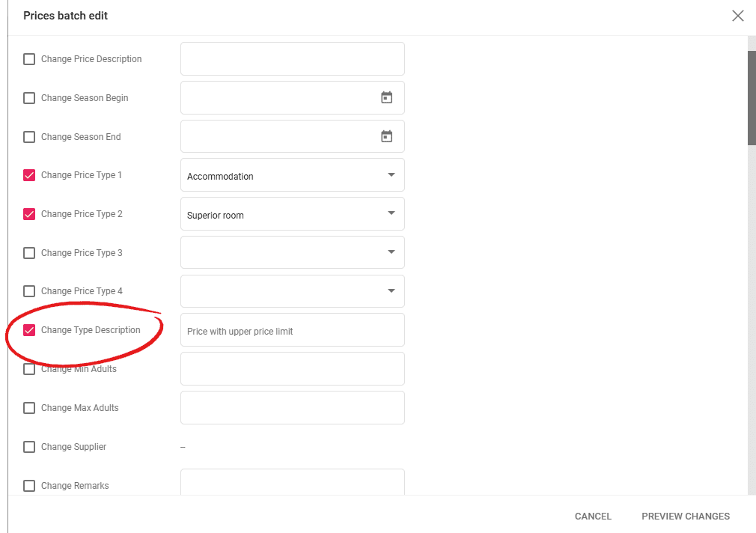Click inside the Type Description text field
756x533 pixels.
(292, 329)
